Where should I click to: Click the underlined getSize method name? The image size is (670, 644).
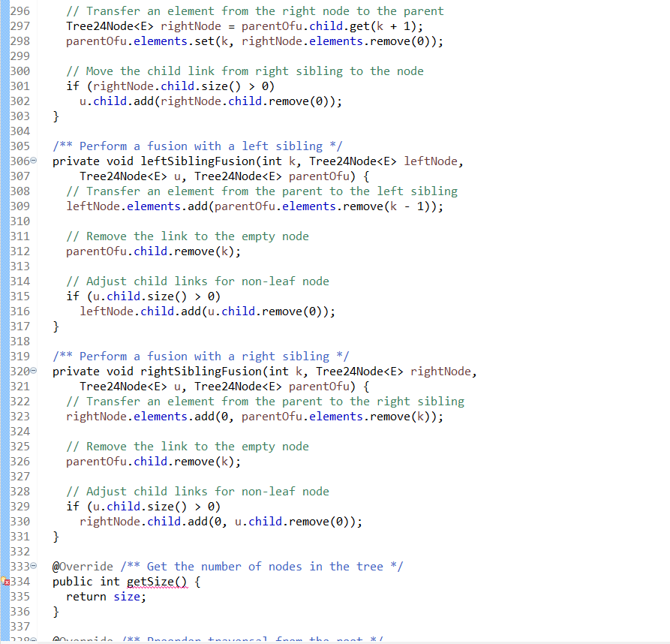point(149,581)
